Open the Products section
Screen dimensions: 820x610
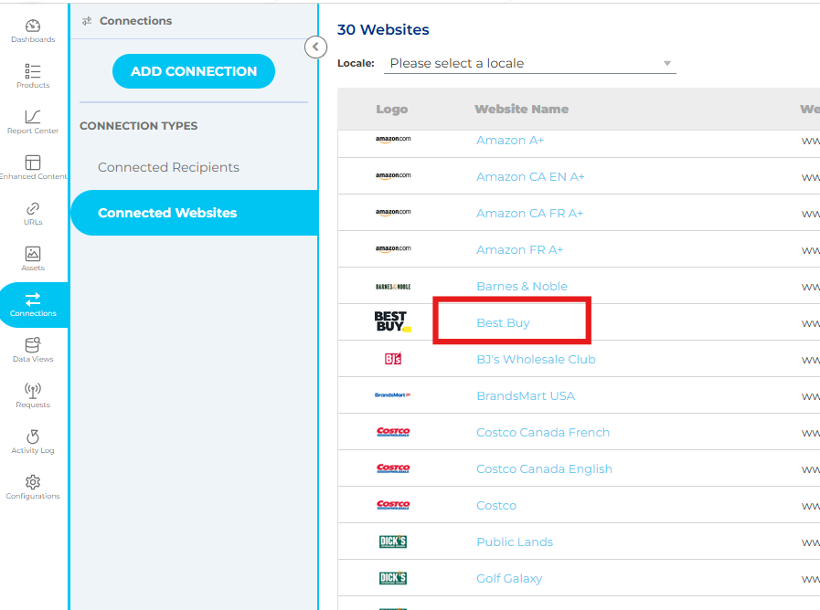[32, 76]
